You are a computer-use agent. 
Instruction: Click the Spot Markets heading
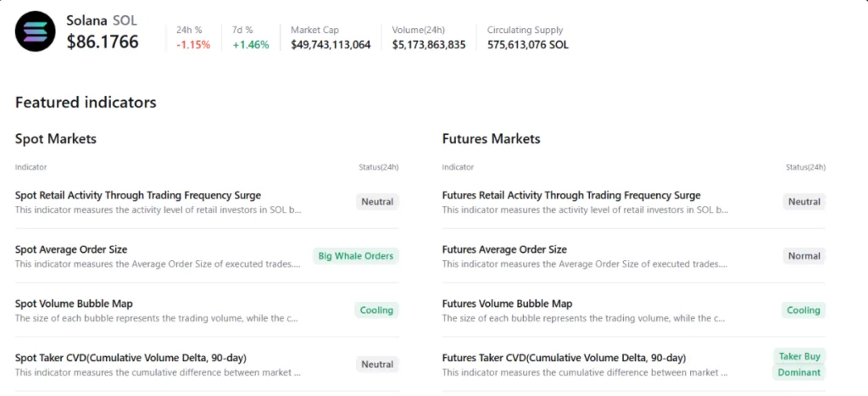(56, 138)
